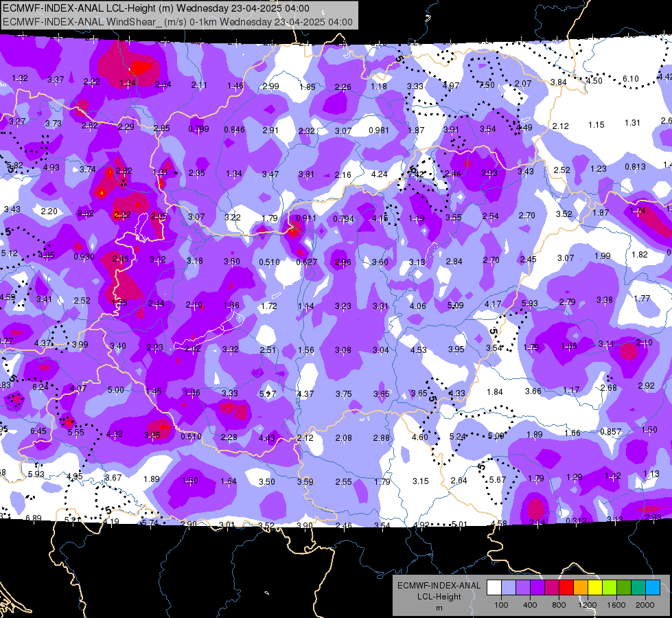The width and height of the screenshot is (672, 618).
Task: Pick the yellow swatch in the legend
Action: click(595, 588)
